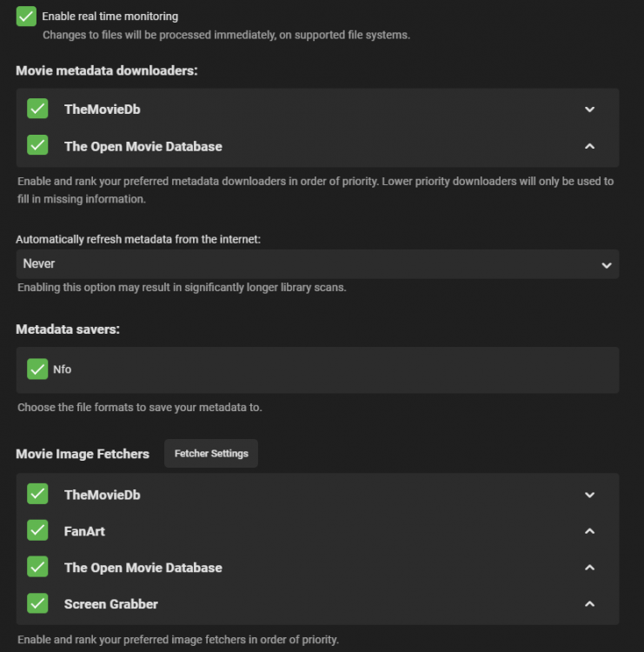Uncheck Screen Grabber image fetcher
Viewport: 644px width, 652px height.
coord(37,602)
